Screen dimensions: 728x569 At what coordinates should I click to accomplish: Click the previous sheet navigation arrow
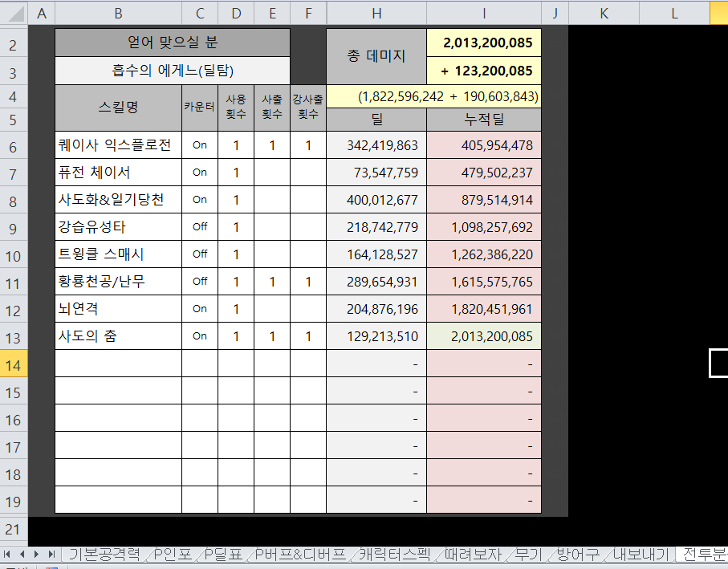click(22, 554)
